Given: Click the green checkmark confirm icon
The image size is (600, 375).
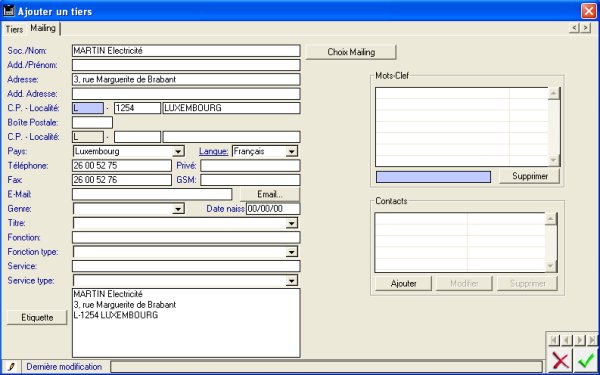Looking at the screenshot, I should pos(586,360).
